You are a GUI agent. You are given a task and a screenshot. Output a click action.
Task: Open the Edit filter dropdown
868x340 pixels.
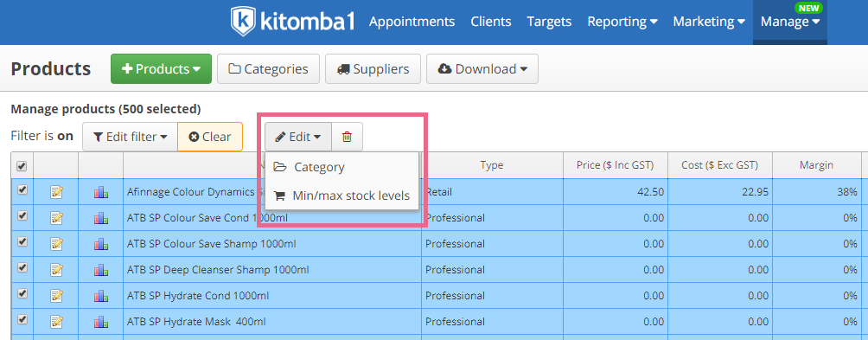130,137
